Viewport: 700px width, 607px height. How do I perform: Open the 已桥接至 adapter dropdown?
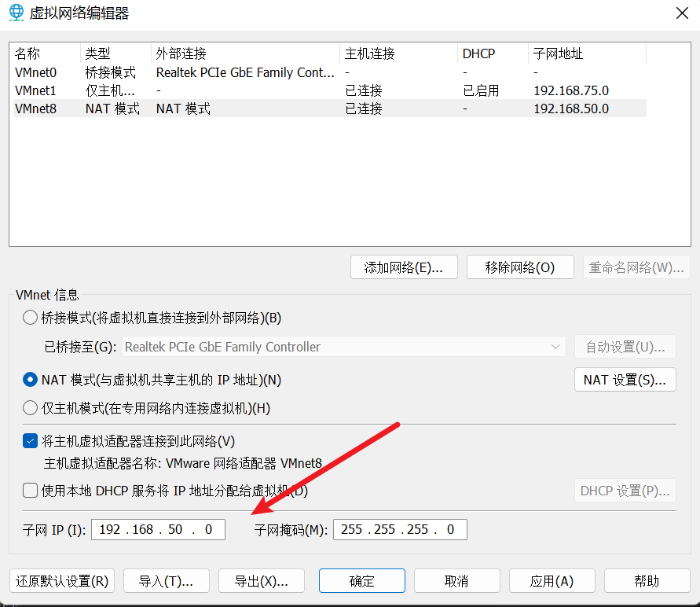click(343, 347)
